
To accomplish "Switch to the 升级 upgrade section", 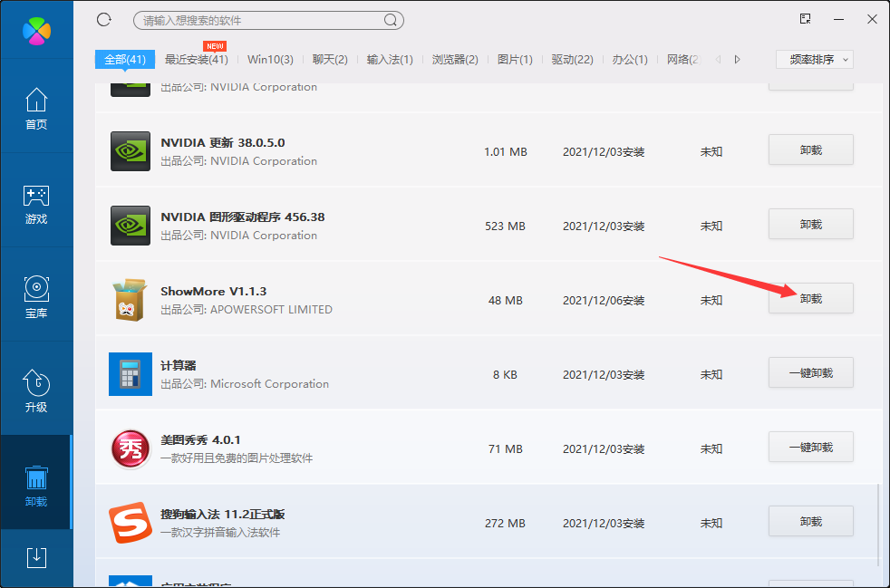I will [x=36, y=391].
